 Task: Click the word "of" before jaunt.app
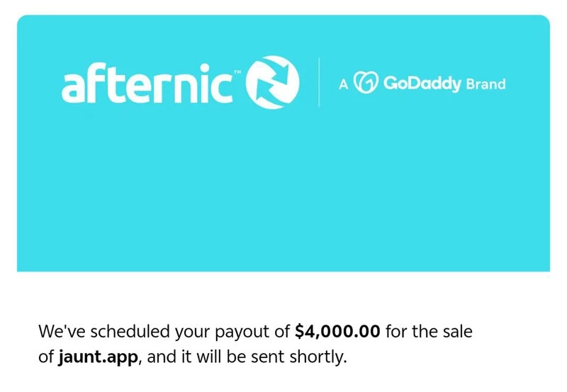[46, 357]
